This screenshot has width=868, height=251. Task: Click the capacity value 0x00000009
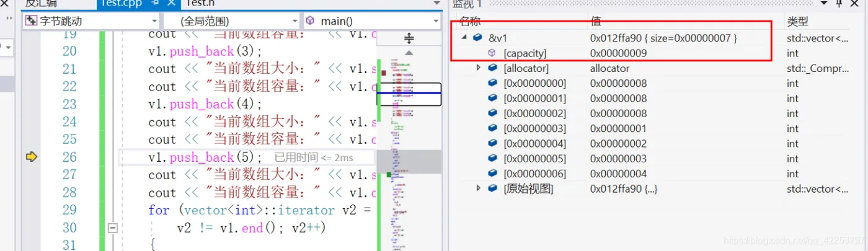click(618, 53)
